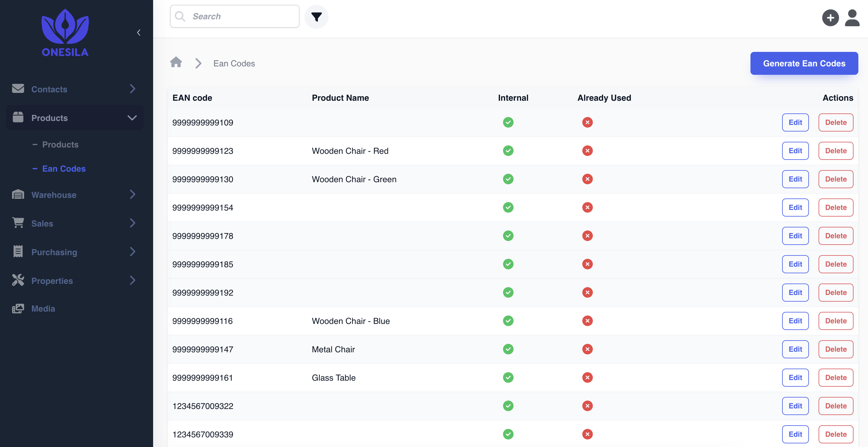Select the Wooden Chair - Red cell

[350, 151]
